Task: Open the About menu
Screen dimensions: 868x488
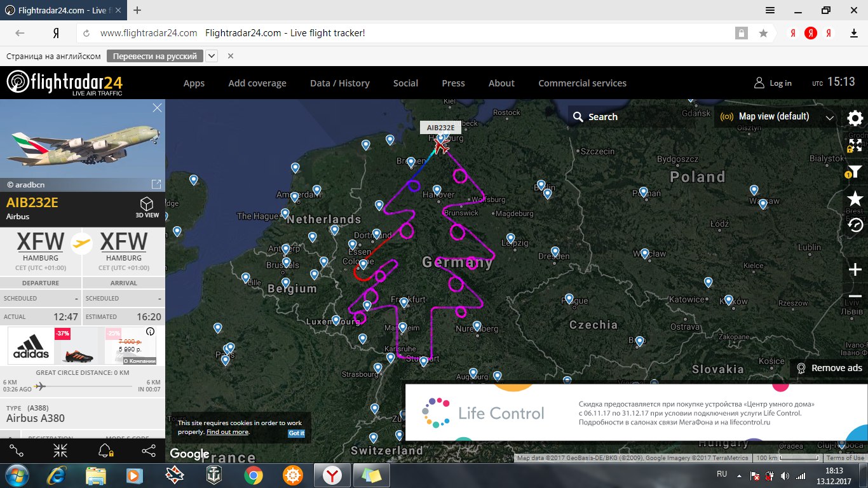Action: click(501, 83)
